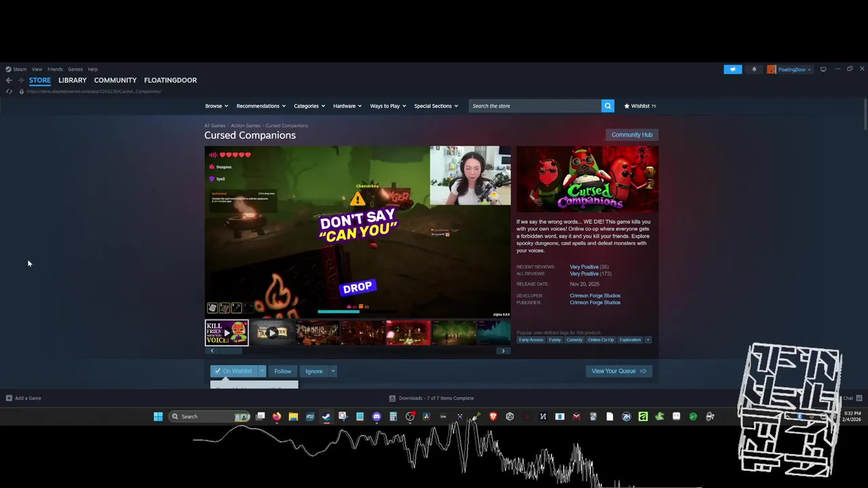Reload the store page with refresh icon
This screenshot has height=488, width=868.
click(9, 91)
